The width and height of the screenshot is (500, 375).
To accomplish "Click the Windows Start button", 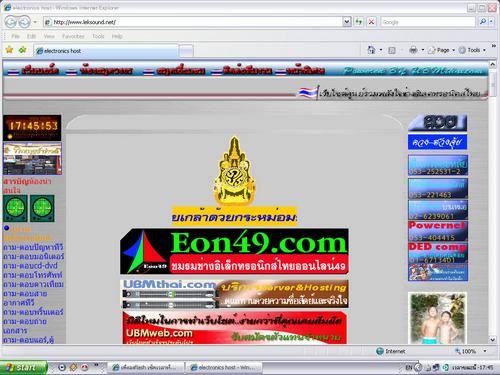I will coord(23,368).
